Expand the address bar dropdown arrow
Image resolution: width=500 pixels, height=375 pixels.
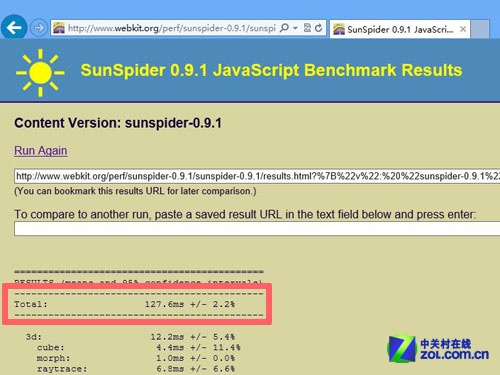[x=295, y=28]
